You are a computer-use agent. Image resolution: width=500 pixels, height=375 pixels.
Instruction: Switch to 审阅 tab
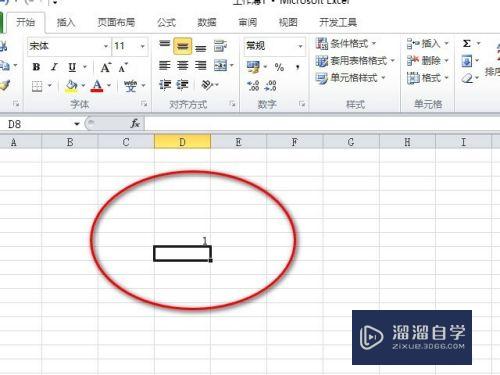(x=248, y=22)
